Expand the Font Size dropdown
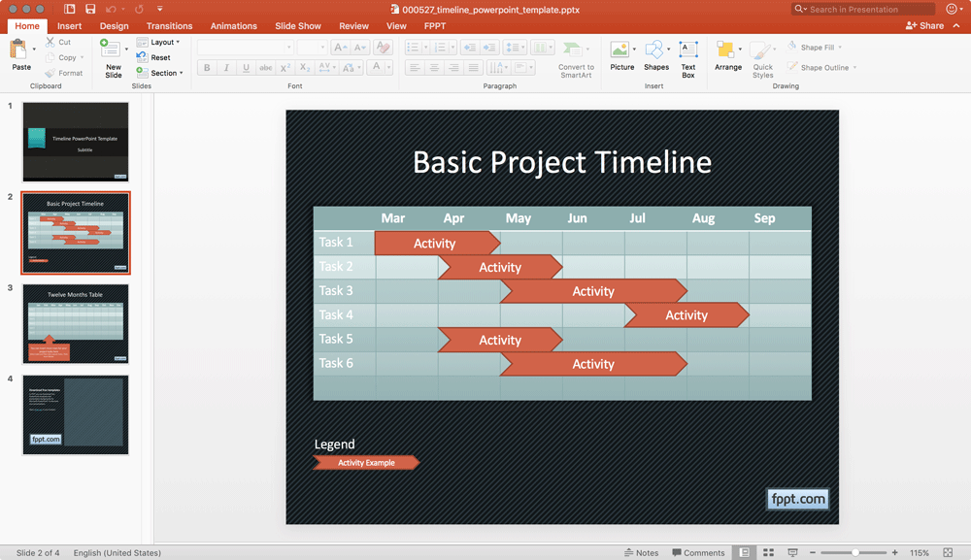 tap(321, 46)
